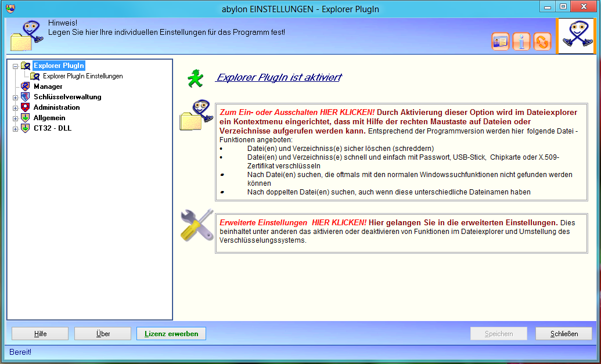Click the line about 'sicher löschen (schreddern)'

pyautogui.click(x=340, y=148)
